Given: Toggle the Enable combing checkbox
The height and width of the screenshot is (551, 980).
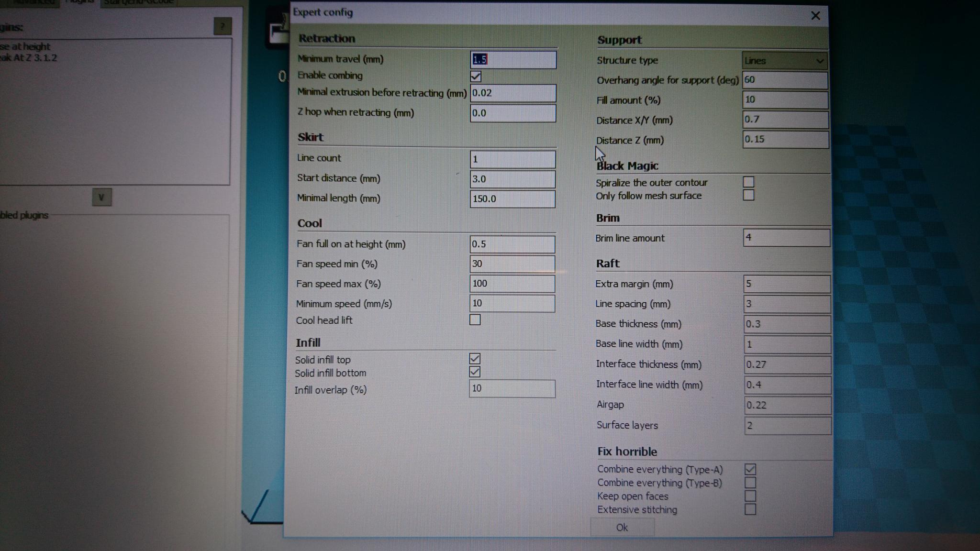Looking at the screenshot, I should [x=476, y=76].
